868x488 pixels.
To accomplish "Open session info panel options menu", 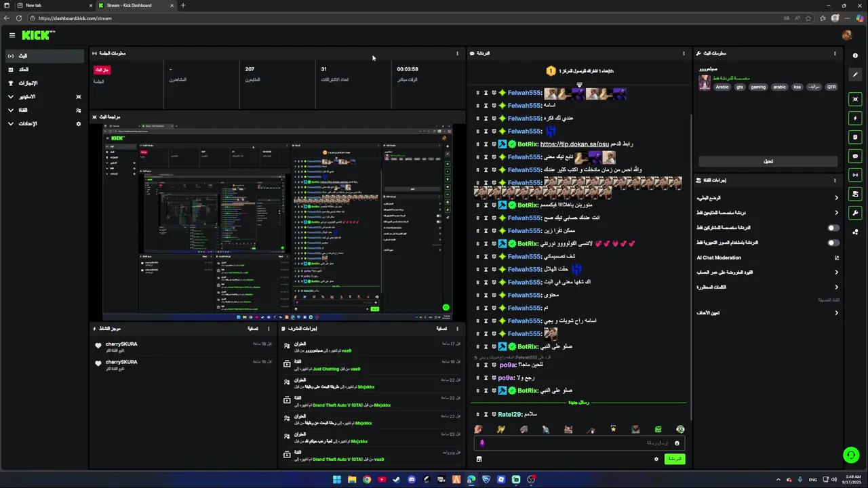I will [x=457, y=54].
